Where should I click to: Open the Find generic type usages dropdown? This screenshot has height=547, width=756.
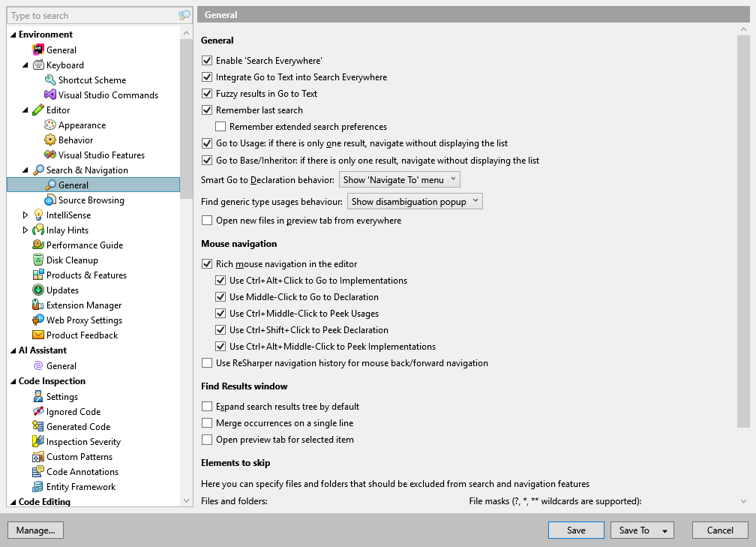pyautogui.click(x=415, y=200)
